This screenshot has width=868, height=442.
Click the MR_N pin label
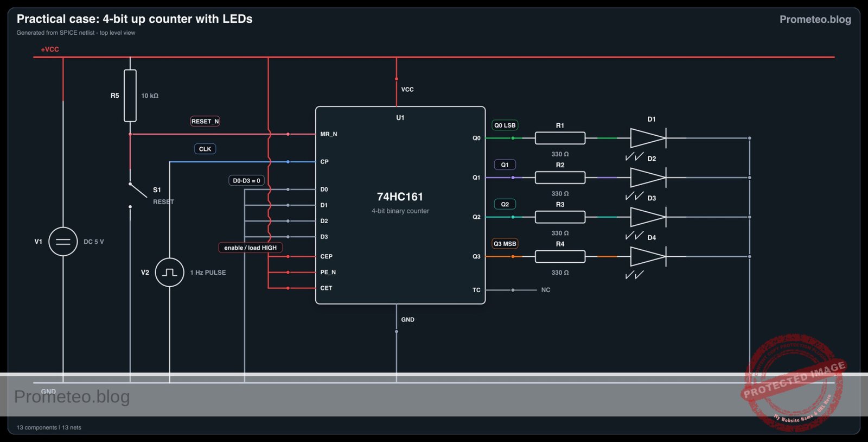[x=329, y=134]
